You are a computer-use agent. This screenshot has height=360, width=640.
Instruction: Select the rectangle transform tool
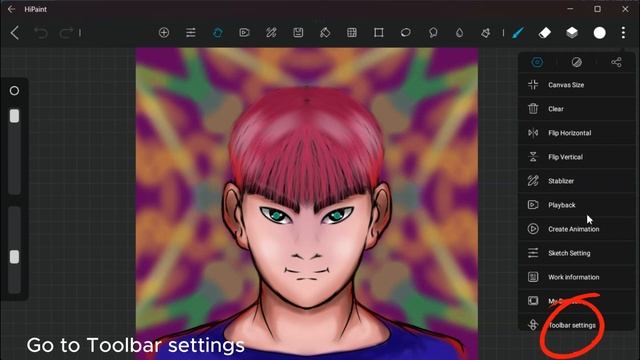(x=379, y=33)
